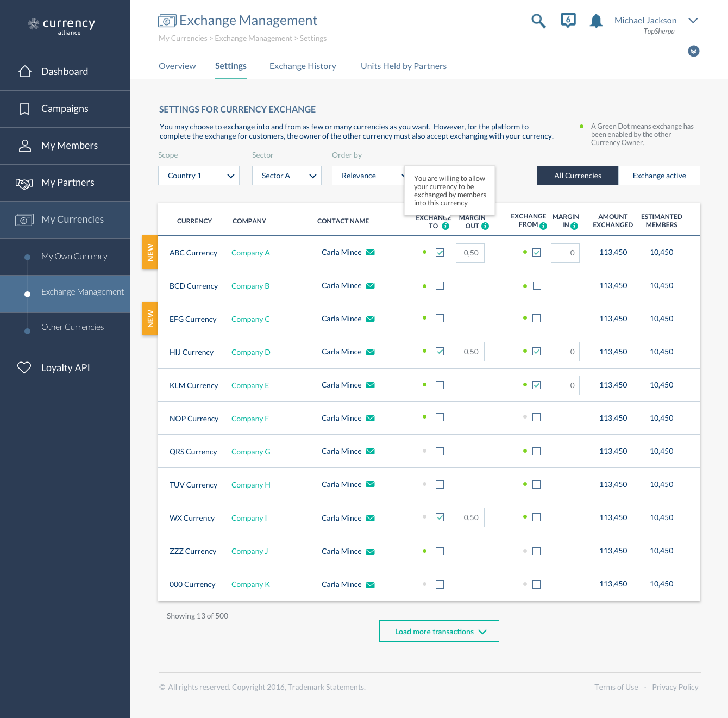Email Carla Mince for EFG Currency
This screenshot has height=718, width=728.
[370, 319]
